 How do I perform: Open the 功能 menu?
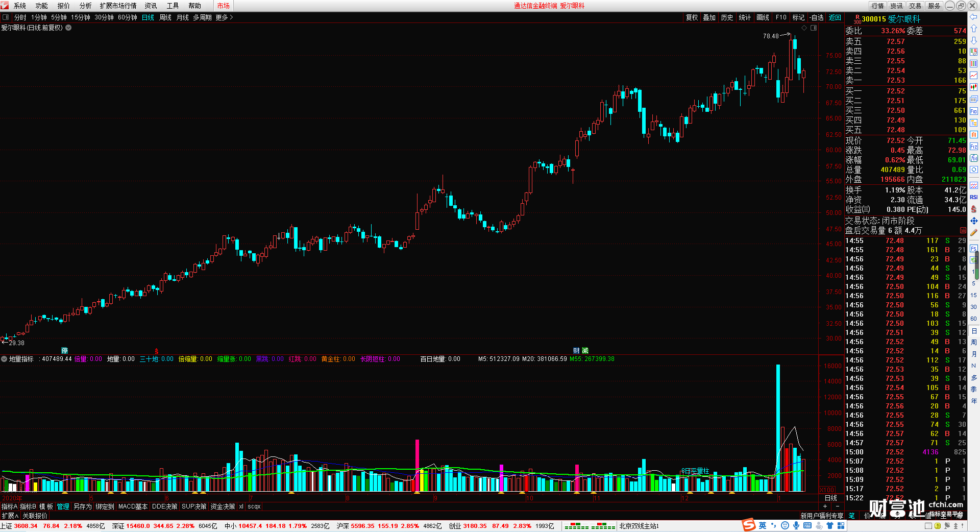(42, 6)
